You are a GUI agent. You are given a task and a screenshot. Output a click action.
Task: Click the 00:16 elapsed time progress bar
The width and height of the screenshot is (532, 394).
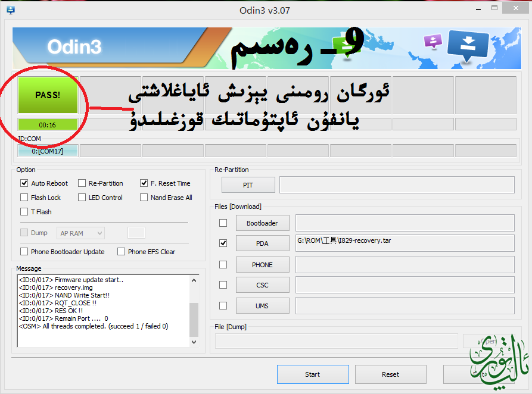[x=48, y=125]
